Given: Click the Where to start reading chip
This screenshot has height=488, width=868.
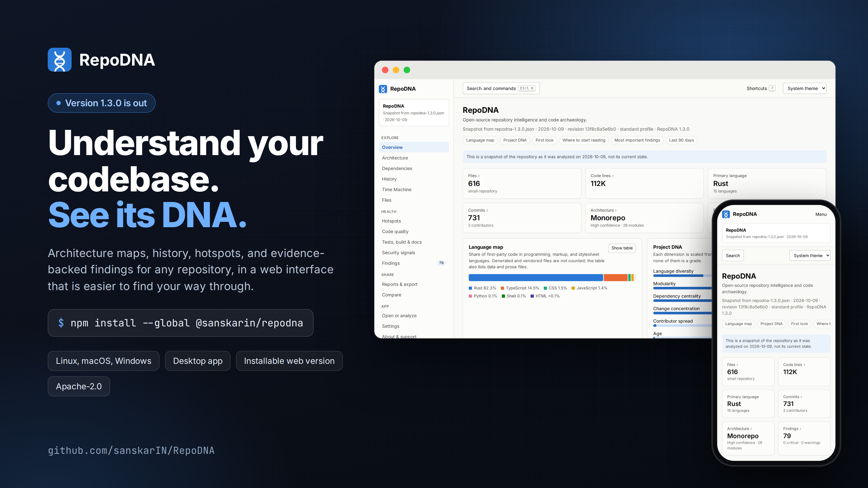Looking at the screenshot, I should (x=584, y=140).
